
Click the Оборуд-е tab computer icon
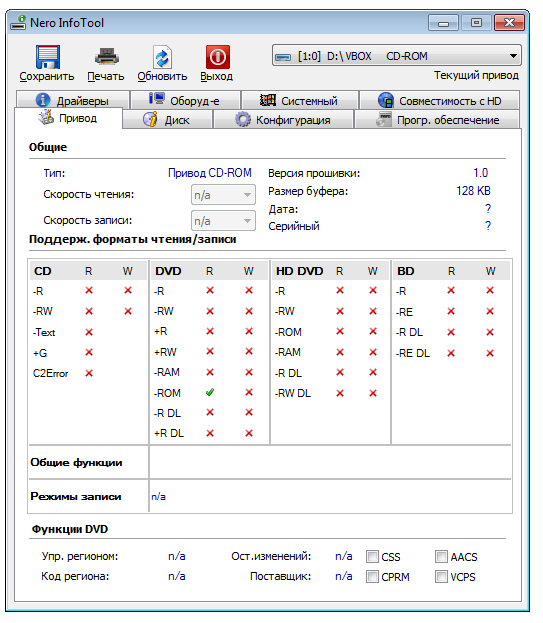(x=157, y=99)
